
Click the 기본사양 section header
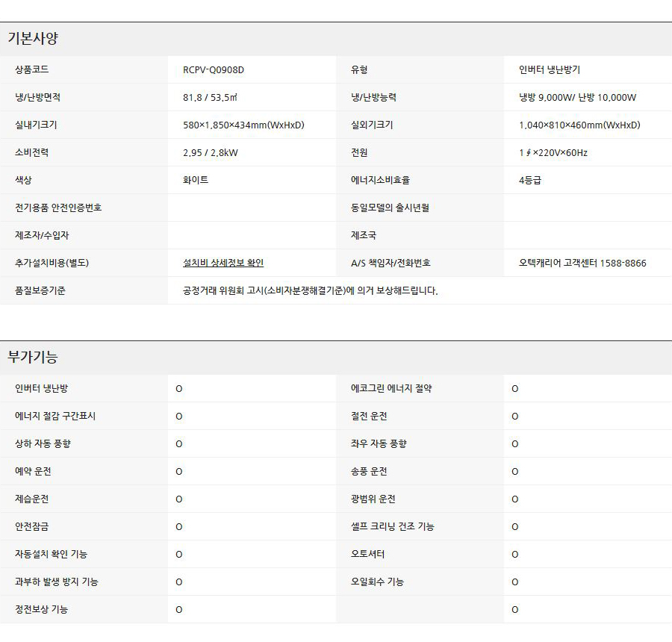[x=33, y=39]
